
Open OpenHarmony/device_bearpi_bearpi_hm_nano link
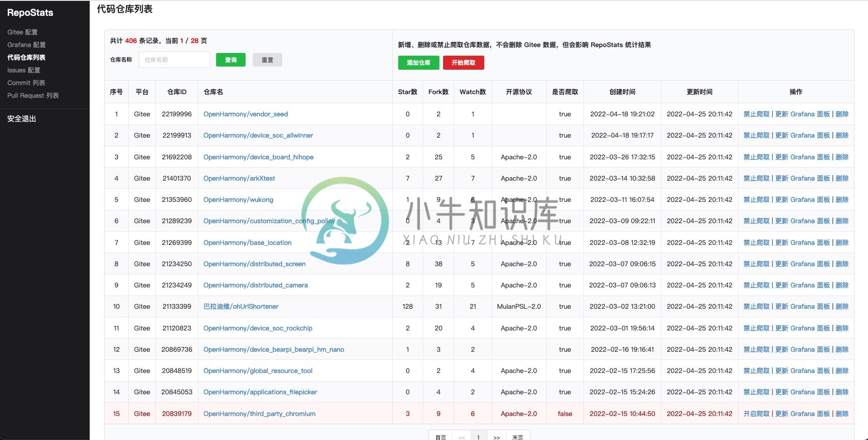coord(274,349)
